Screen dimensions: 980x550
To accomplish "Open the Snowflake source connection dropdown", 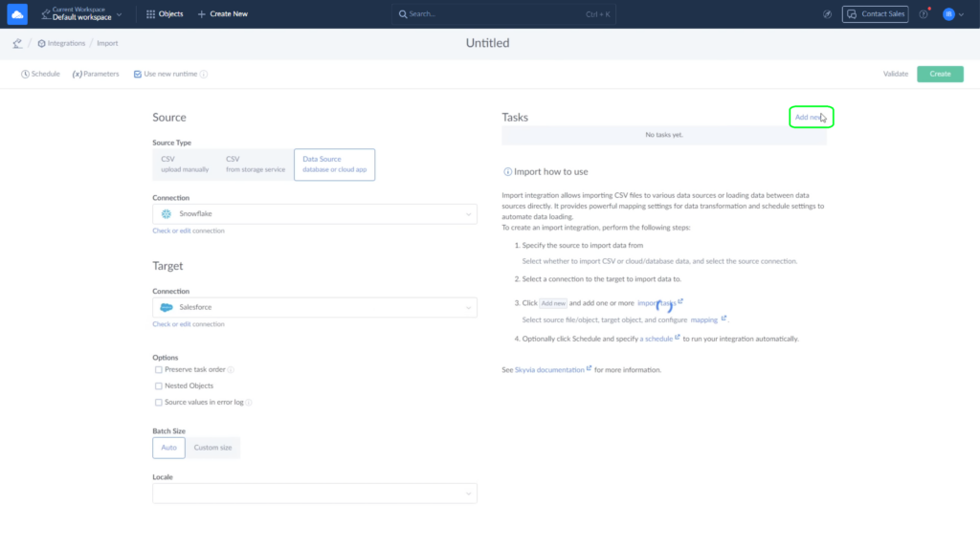I will pos(314,213).
